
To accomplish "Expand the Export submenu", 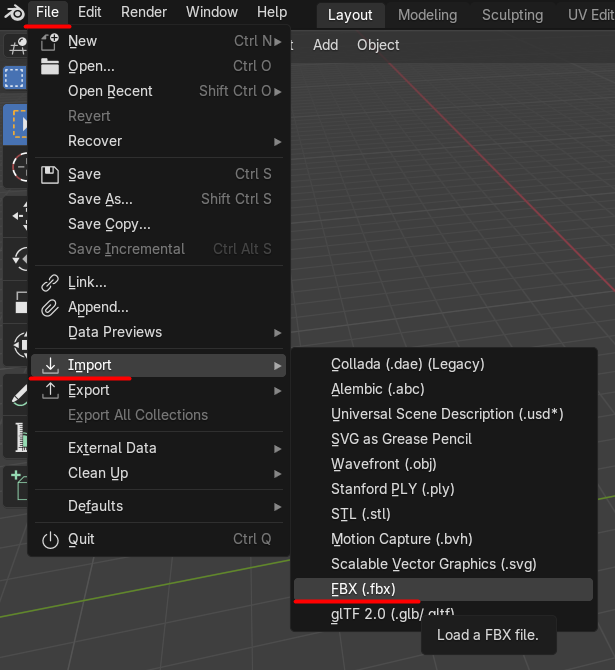I will (x=278, y=391).
